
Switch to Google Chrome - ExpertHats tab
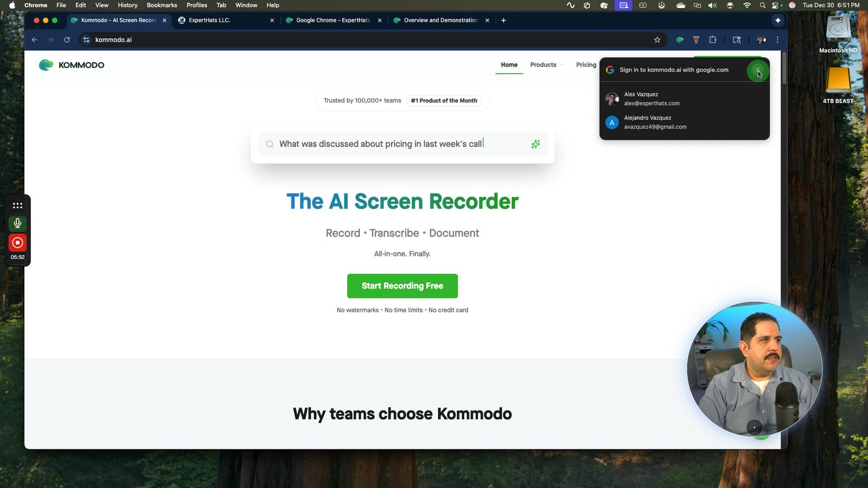click(x=333, y=20)
